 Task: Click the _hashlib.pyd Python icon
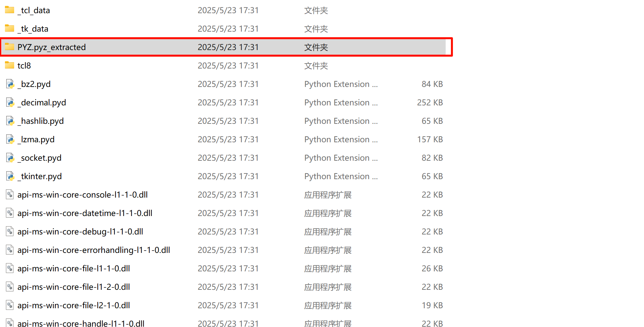point(10,121)
